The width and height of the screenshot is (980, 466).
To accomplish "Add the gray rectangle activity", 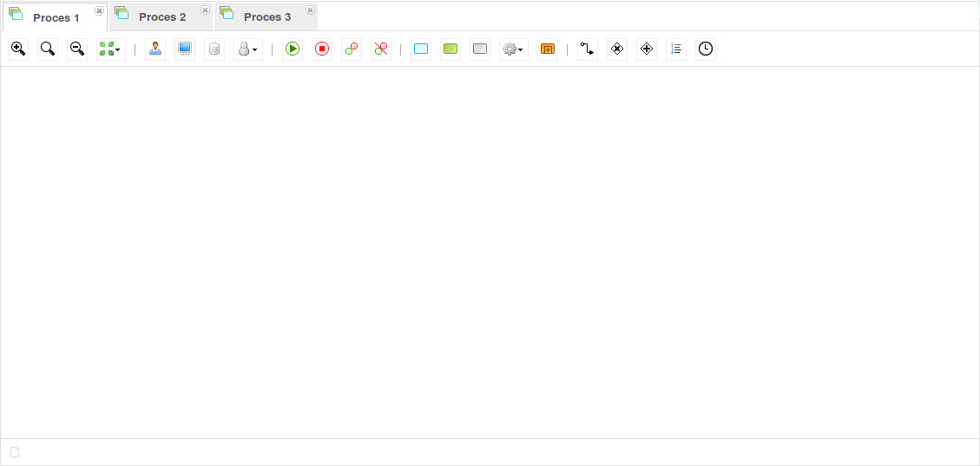I will point(480,49).
